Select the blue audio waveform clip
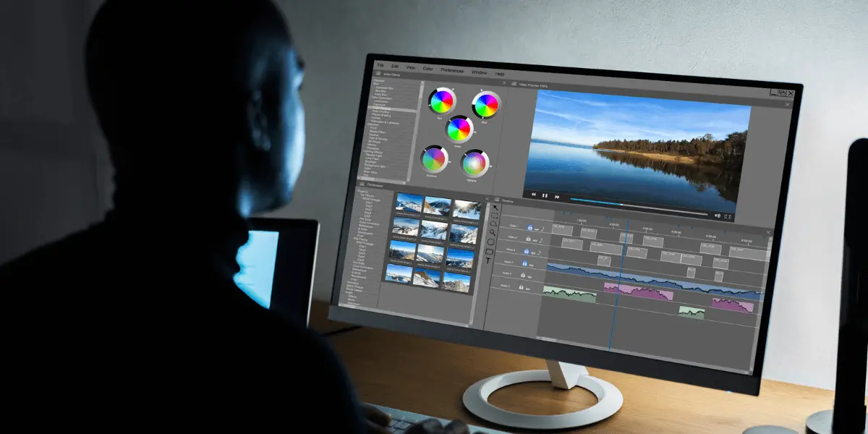The height and width of the screenshot is (434, 868). (655, 281)
